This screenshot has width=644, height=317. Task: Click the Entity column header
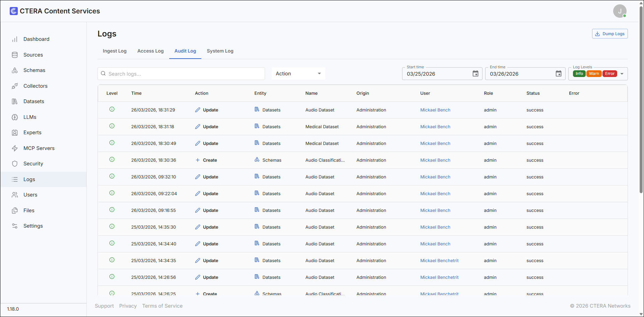coord(260,93)
